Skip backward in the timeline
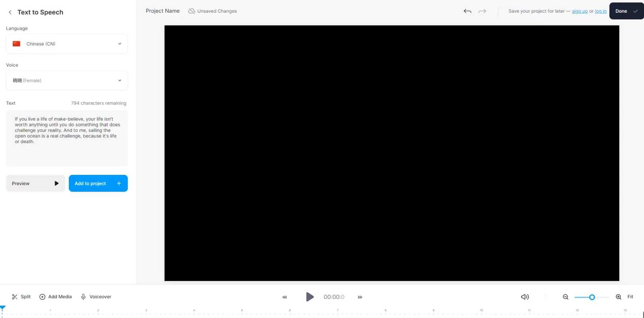 tap(284, 297)
